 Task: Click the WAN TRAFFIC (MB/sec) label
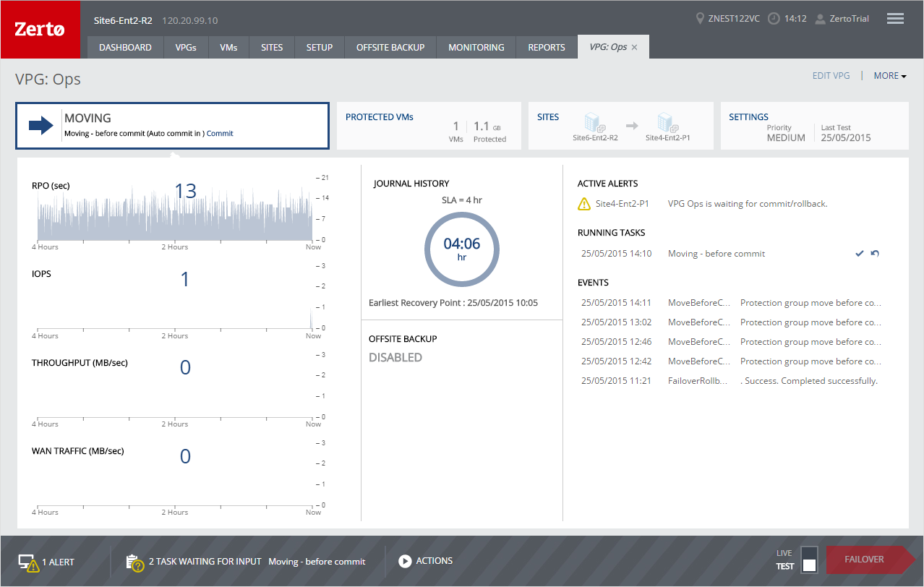point(78,451)
